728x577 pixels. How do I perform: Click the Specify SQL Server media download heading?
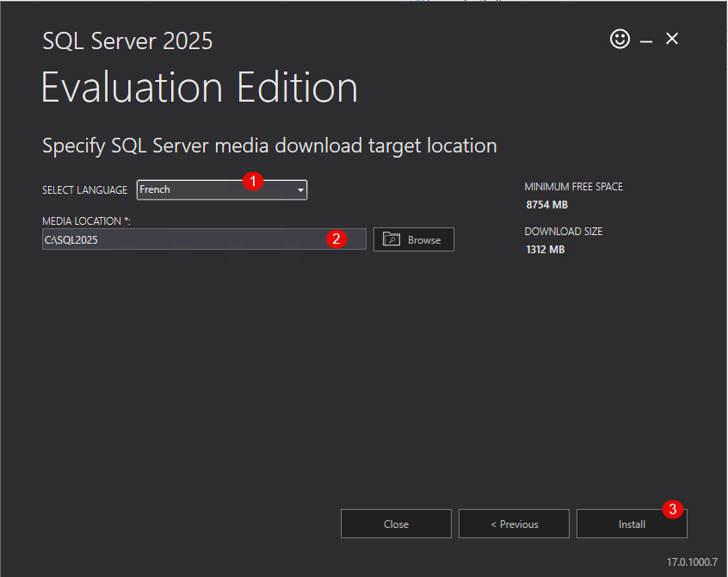pos(269,146)
